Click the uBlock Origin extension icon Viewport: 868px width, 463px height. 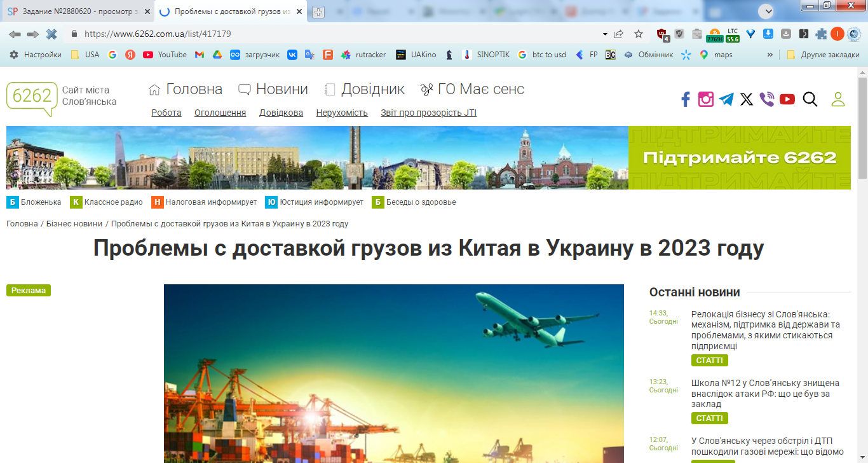pos(662,34)
